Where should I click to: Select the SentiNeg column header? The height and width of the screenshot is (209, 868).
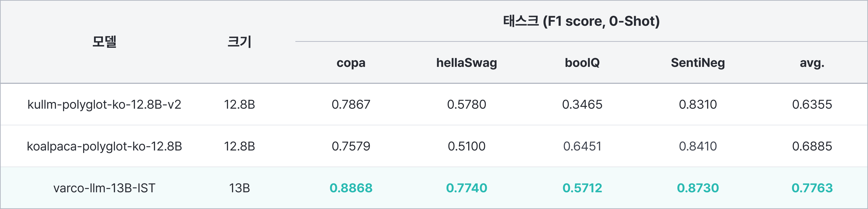tap(698, 63)
